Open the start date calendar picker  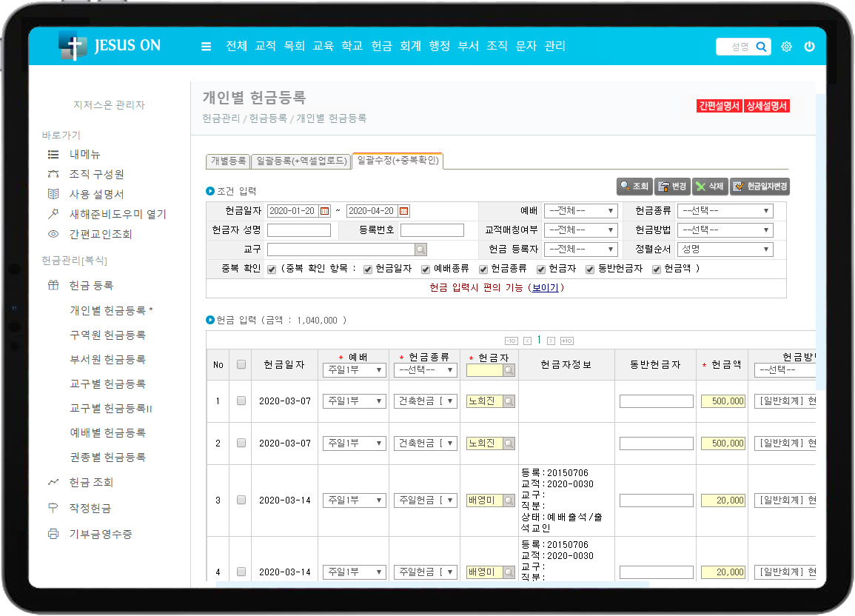324,211
